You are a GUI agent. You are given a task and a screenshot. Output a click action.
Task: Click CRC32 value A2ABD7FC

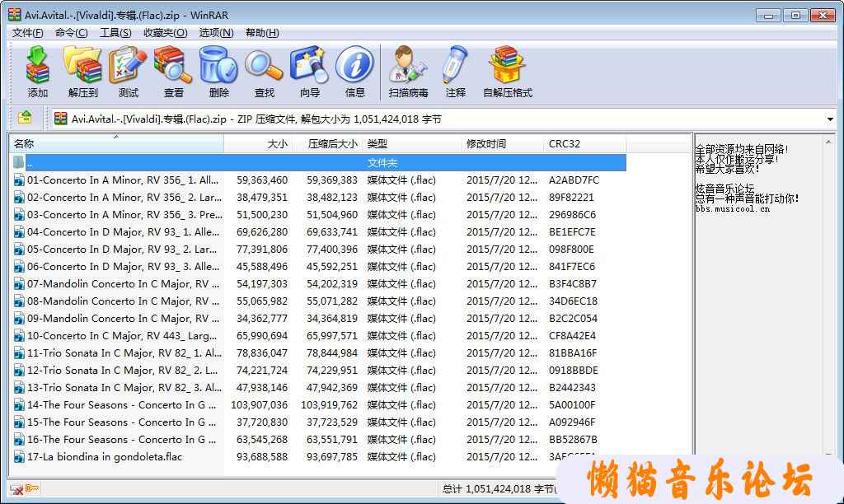(x=574, y=180)
